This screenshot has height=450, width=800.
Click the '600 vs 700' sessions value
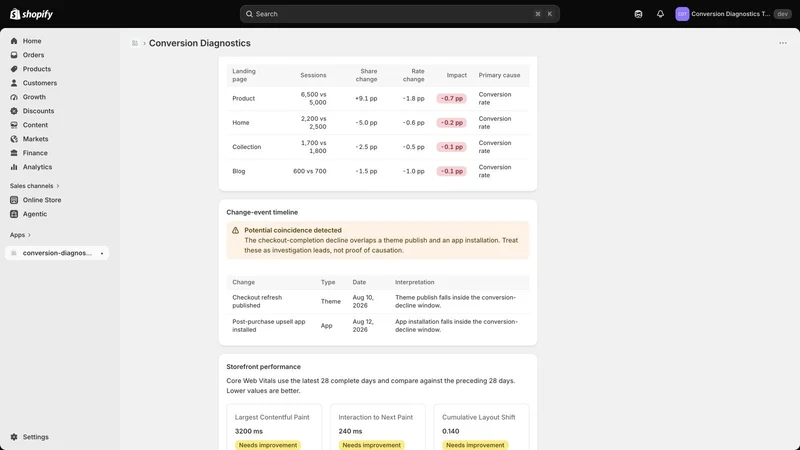click(310, 171)
